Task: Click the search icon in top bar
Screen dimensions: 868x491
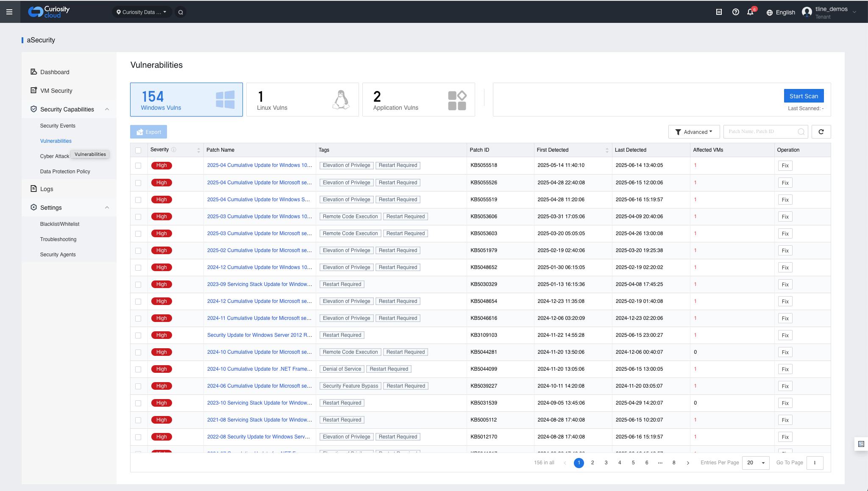Action: tap(181, 12)
